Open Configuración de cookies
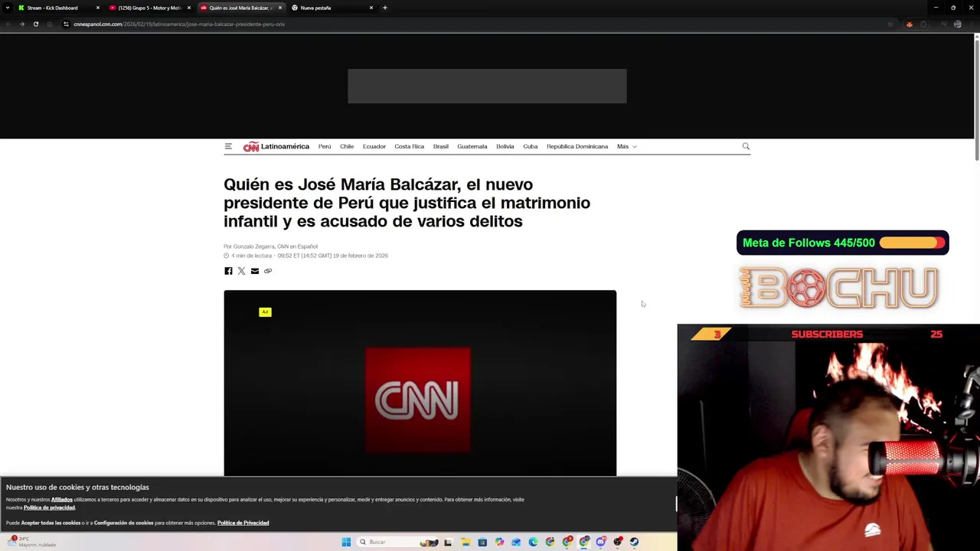 coord(124,523)
